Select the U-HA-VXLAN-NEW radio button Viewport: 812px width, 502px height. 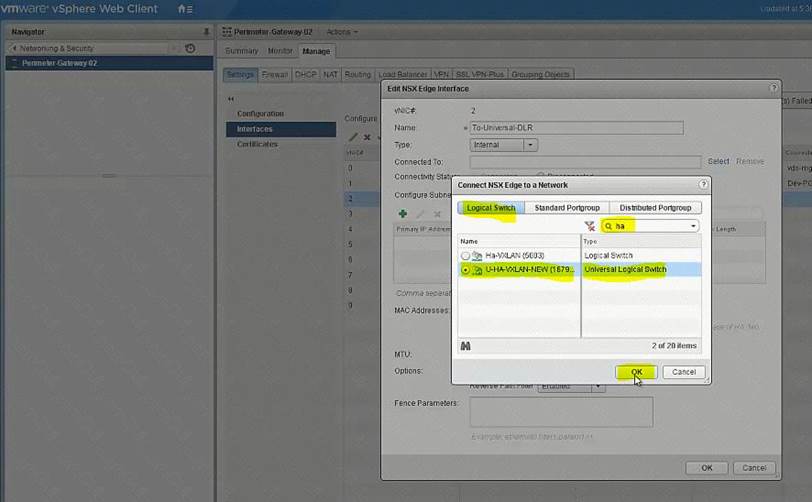[x=466, y=270]
